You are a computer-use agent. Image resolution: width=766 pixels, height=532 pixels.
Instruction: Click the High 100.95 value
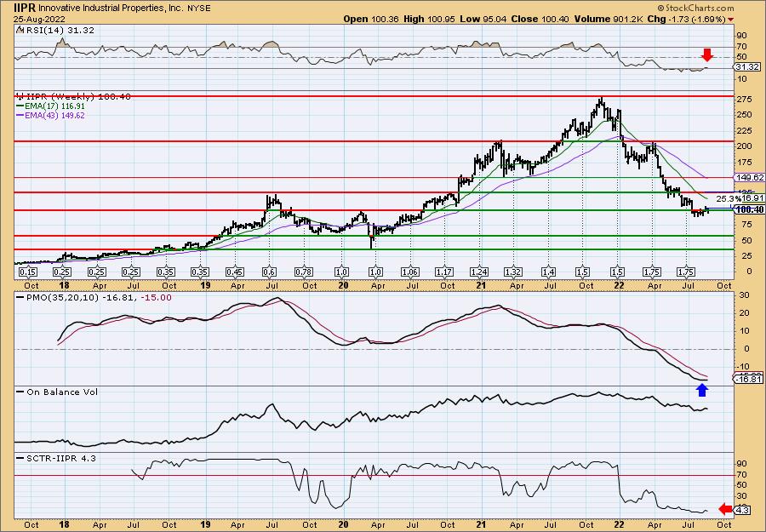point(430,19)
